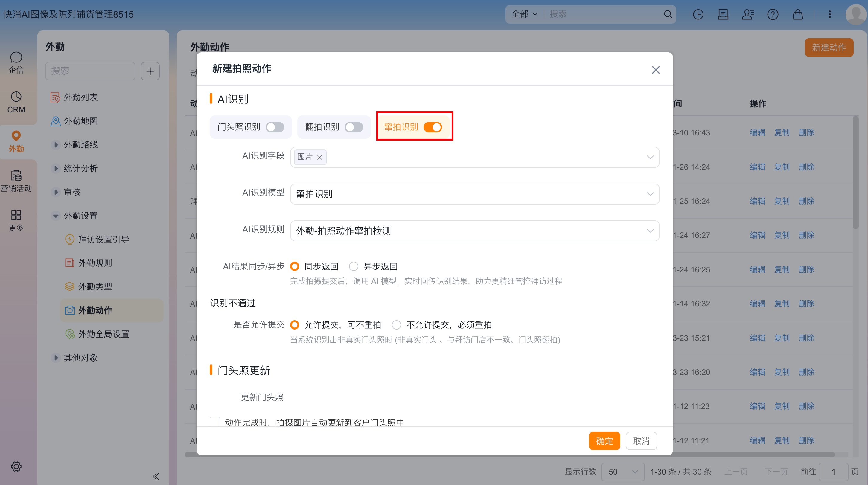The image size is (868, 485).
Task: Open 外勤规则 in the sidebar menu
Action: (95, 263)
